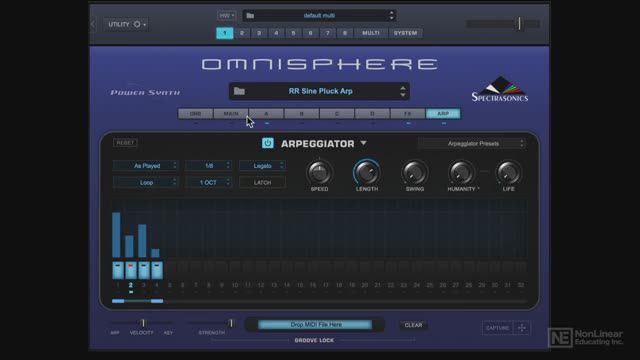640x360 pixels.
Task: Select part 2 button
Action: [242, 33]
